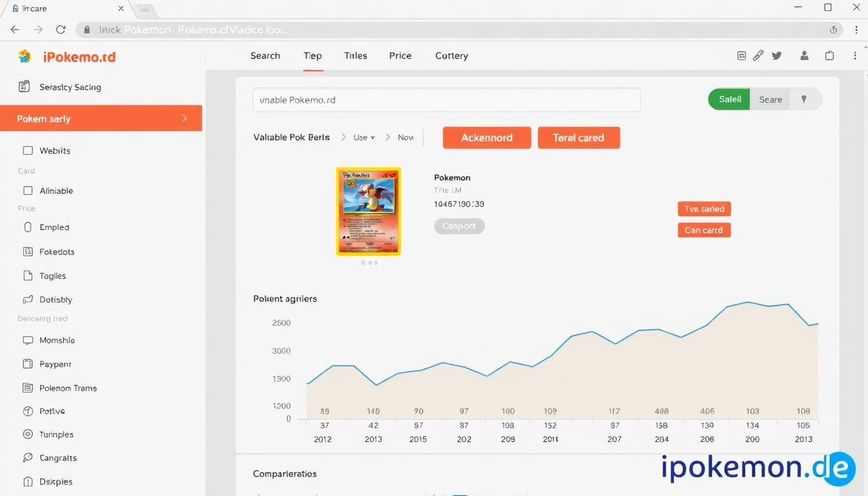Click the user profile icon
The image size is (868, 496).
point(804,56)
